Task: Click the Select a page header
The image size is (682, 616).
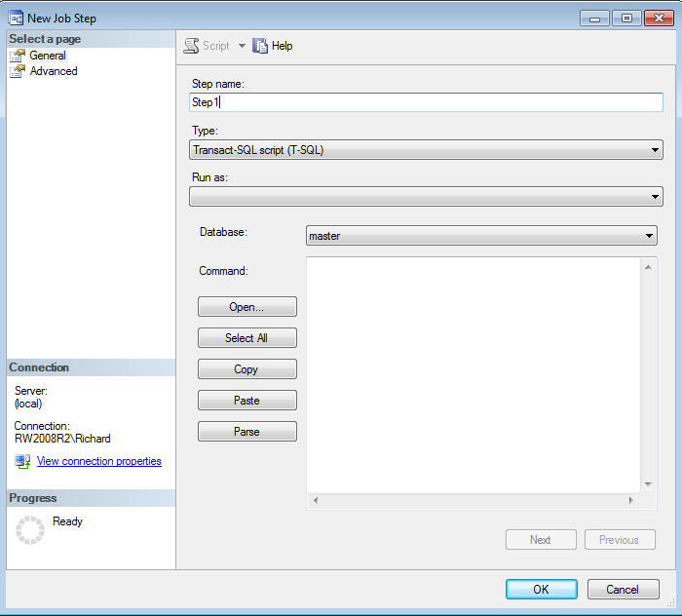Action: 91,39
